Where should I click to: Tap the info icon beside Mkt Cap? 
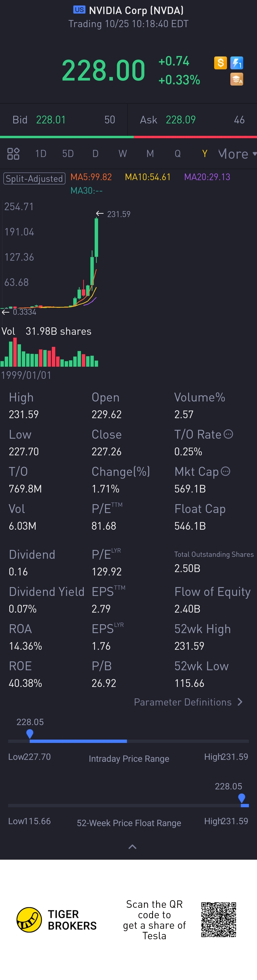(225, 471)
